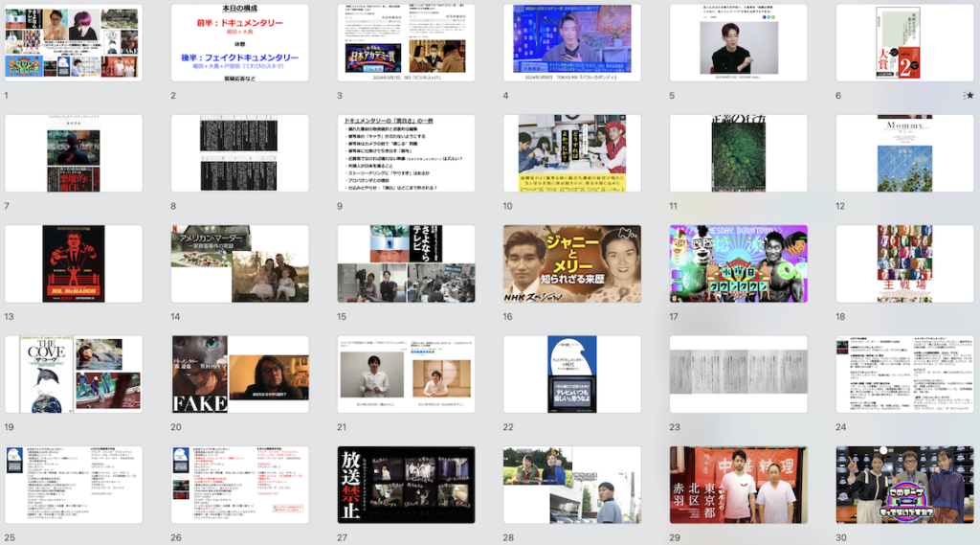Choose slide 27 labeled 放送禁止

tap(406, 485)
